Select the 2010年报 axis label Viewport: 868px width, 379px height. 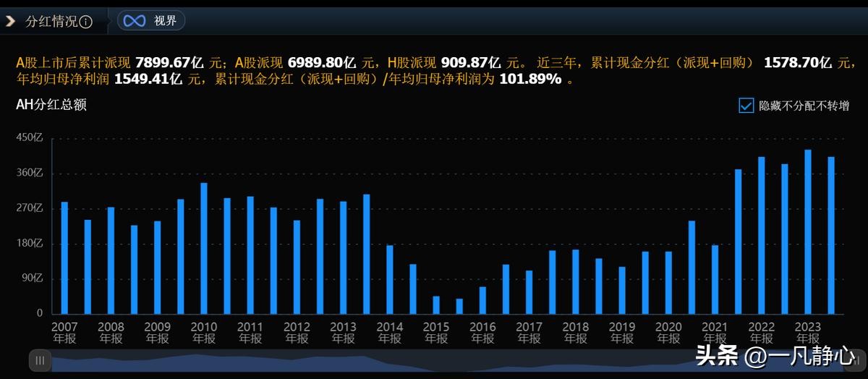pyautogui.click(x=204, y=332)
